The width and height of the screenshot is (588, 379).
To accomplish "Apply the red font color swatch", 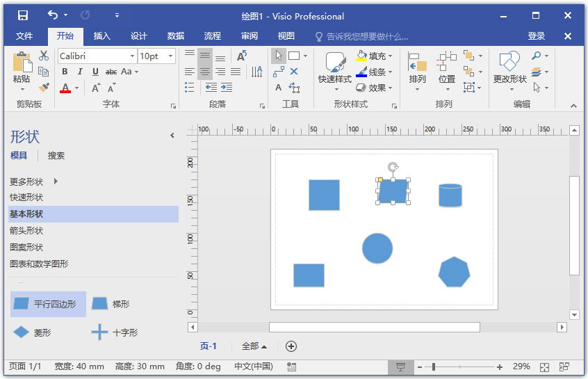I will pyautogui.click(x=65, y=88).
